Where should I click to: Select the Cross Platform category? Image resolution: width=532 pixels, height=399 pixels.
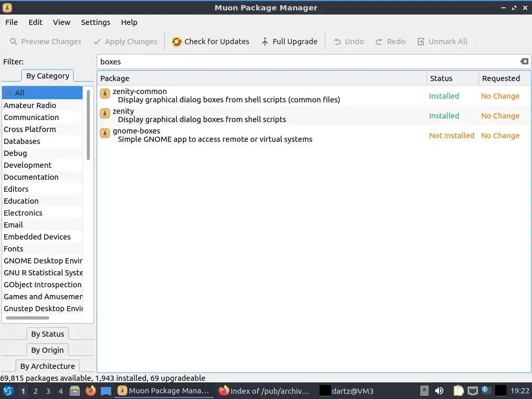tap(42, 129)
